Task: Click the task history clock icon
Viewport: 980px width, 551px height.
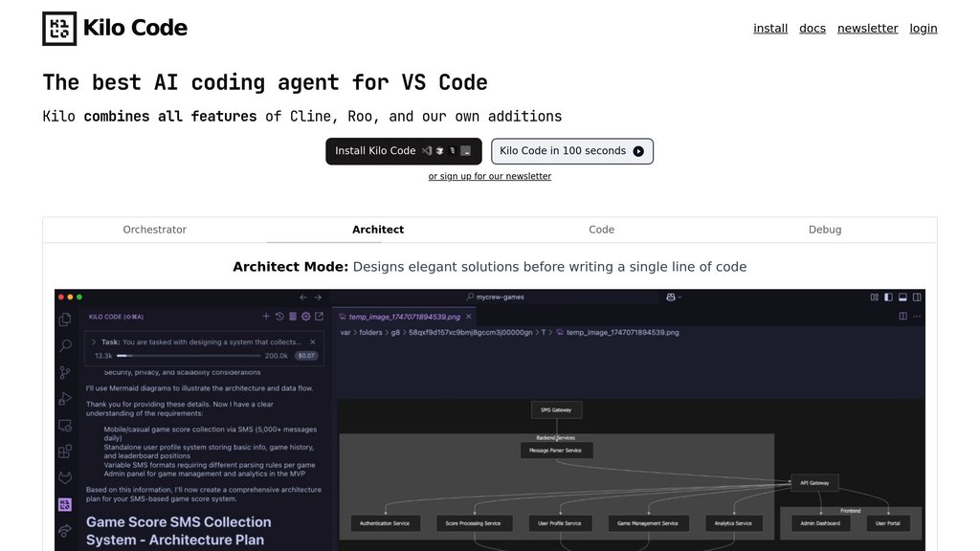Action: tap(279, 317)
